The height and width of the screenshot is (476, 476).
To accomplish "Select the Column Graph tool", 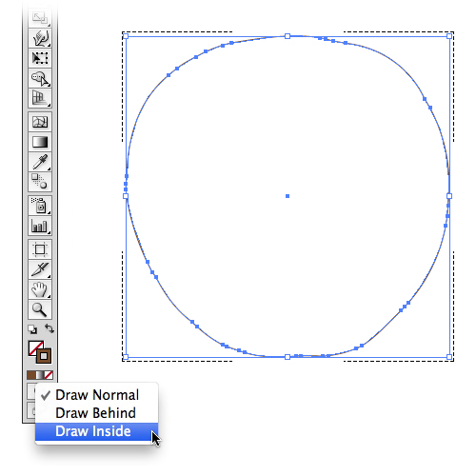I will [x=40, y=226].
